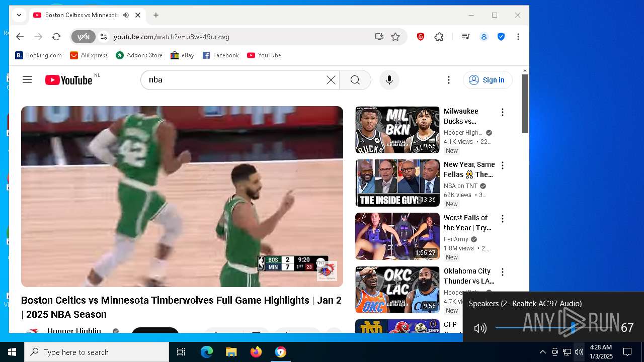Open browser three-dot main menu
This screenshot has height=362, width=644.
(518, 37)
